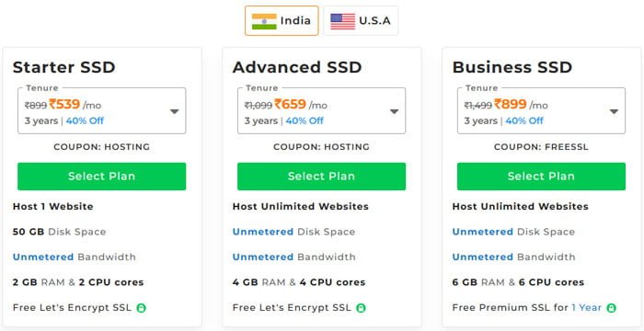This screenshot has height=331, width=644.
Task: Switch server location to U.S.A
Action: coord(361,20)
